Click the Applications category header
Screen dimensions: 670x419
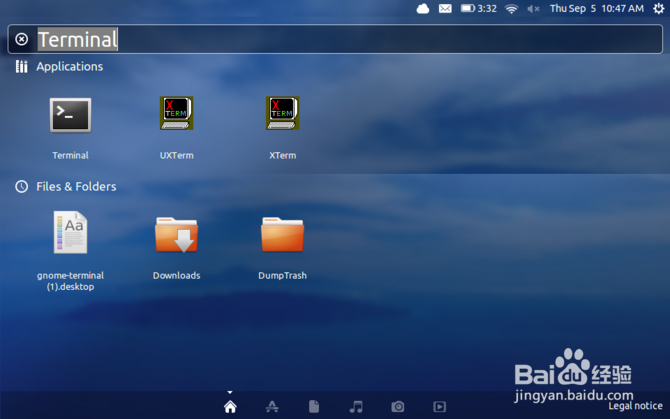click(70, 67)
